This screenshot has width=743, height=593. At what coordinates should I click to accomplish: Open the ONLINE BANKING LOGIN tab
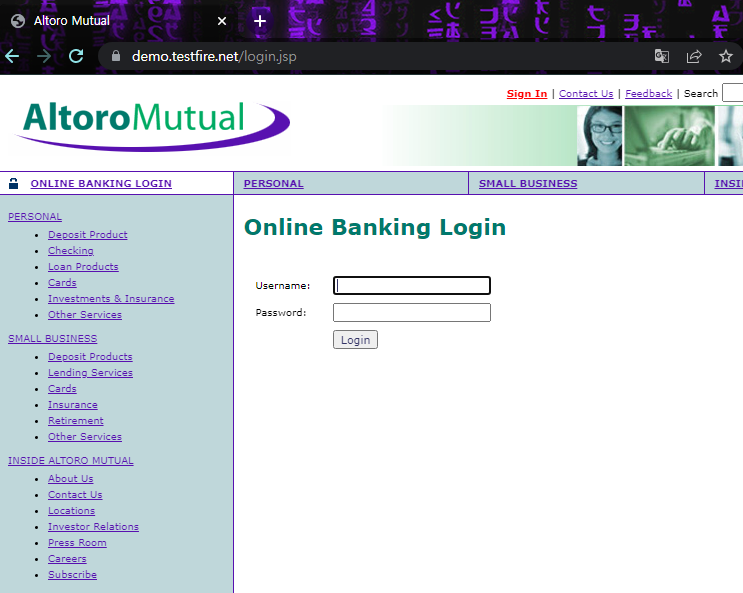(101, 183)
